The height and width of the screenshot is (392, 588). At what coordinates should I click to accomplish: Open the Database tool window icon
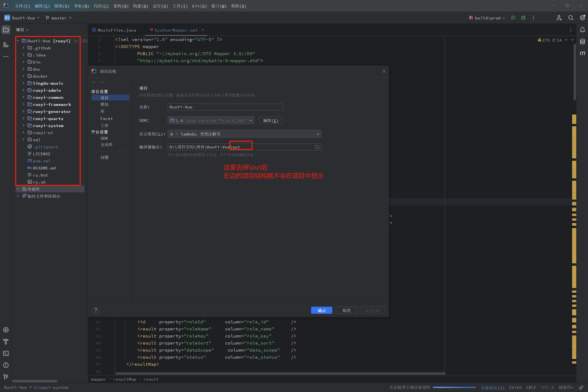coord(582,42)
